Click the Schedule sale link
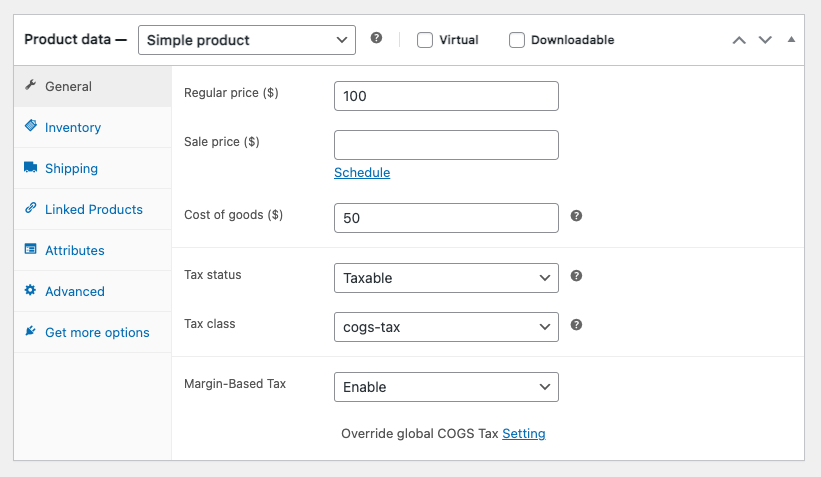Viewport: 821px width, 477px height. point(362,172)
